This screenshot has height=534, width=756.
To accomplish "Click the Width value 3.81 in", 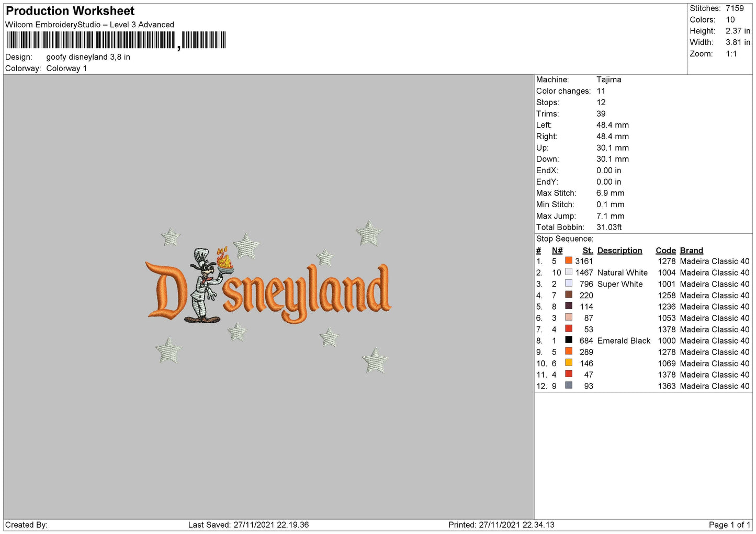I will pyautogui.click(x=738, y=42).
